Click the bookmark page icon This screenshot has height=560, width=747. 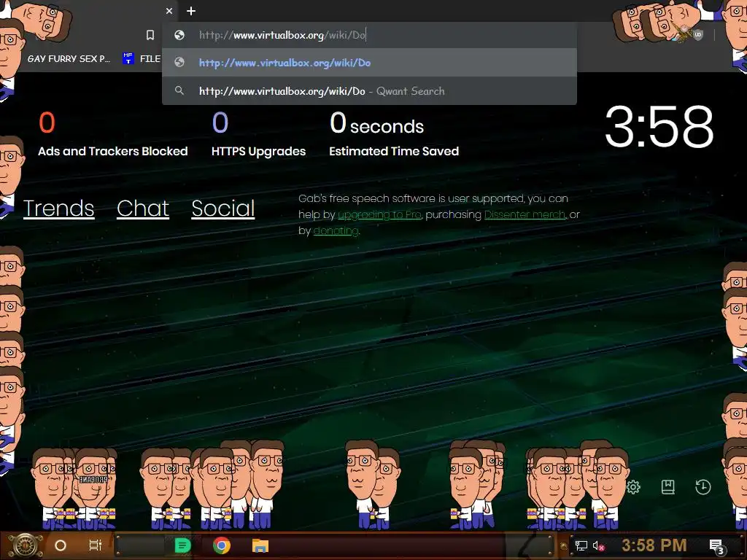tap(150, 35)
